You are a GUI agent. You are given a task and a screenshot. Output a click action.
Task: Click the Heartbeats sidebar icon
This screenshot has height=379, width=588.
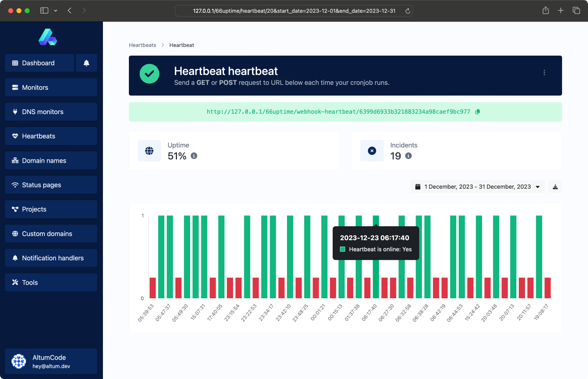point(14,136)
